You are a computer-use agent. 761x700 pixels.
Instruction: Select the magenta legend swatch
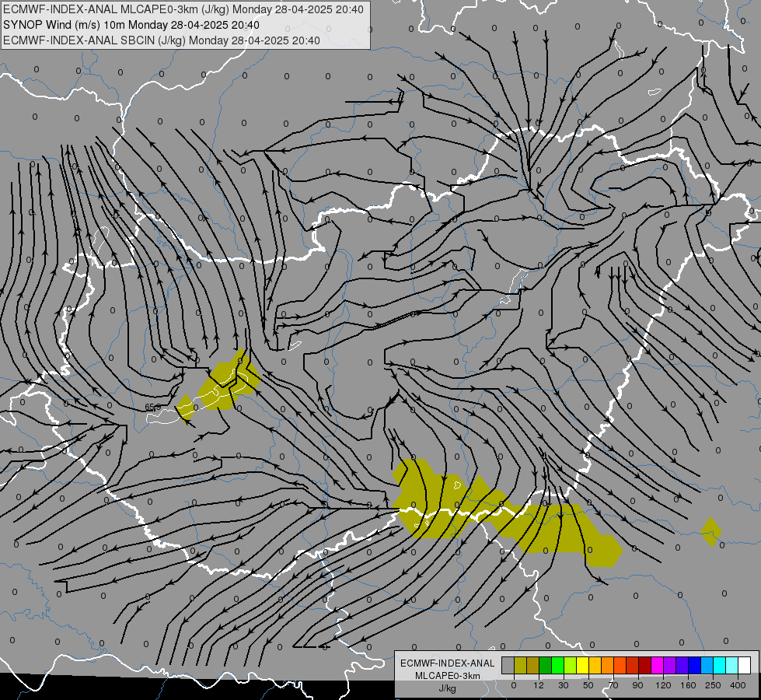click(x=657, y=665)
